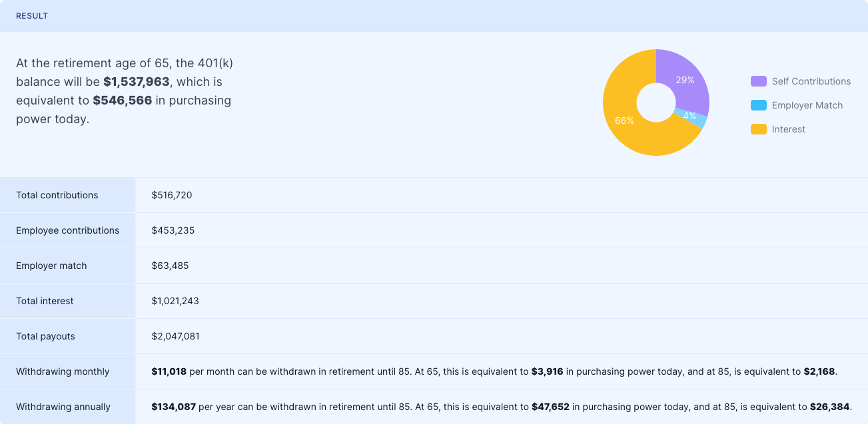Click the purple Self Contributions legend swatch
The width and height of the screenshot is (868, 424).
758,81
